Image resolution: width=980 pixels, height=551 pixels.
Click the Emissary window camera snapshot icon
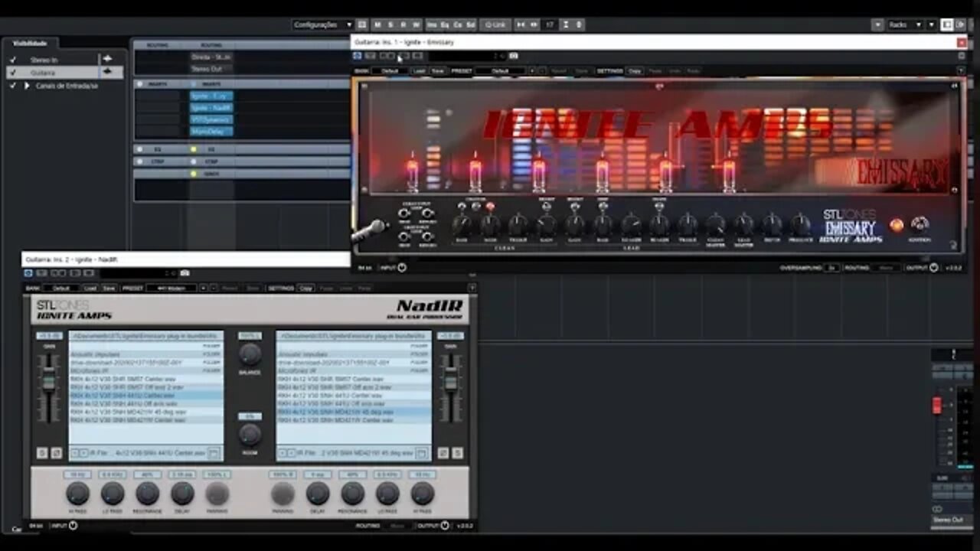point(513,56)
